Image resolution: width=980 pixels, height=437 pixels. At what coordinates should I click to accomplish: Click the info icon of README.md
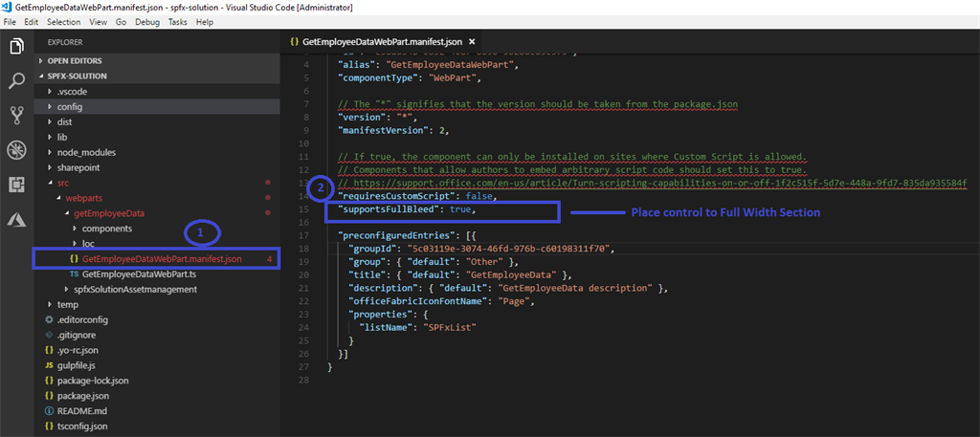[50, 411]
